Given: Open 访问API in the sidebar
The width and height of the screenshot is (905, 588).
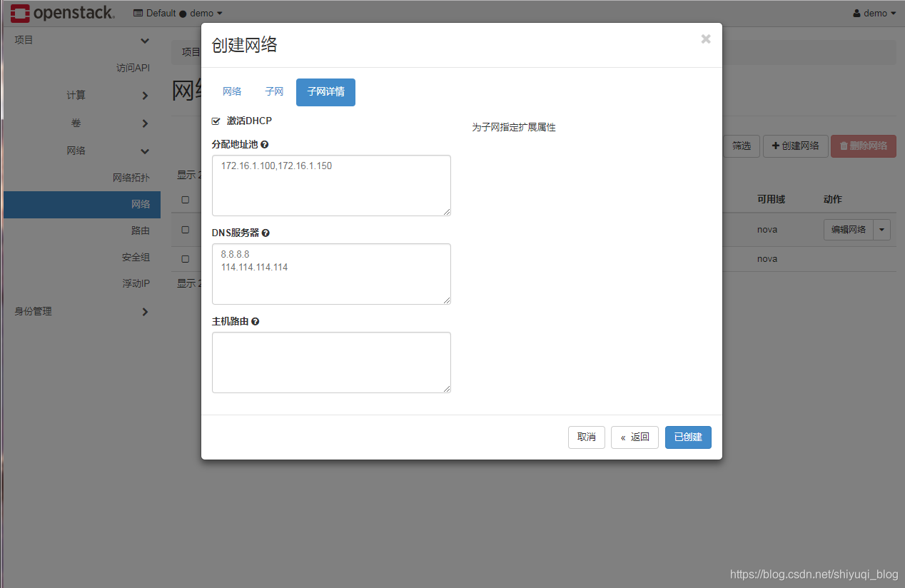Looking at the screenshot, I should coord(133,68).
